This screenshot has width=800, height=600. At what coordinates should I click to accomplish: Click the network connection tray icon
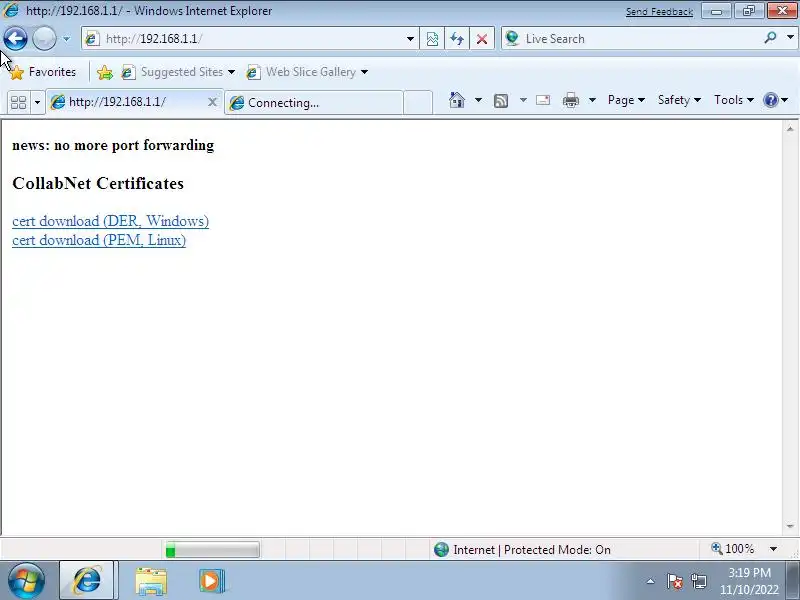[699, 581]
